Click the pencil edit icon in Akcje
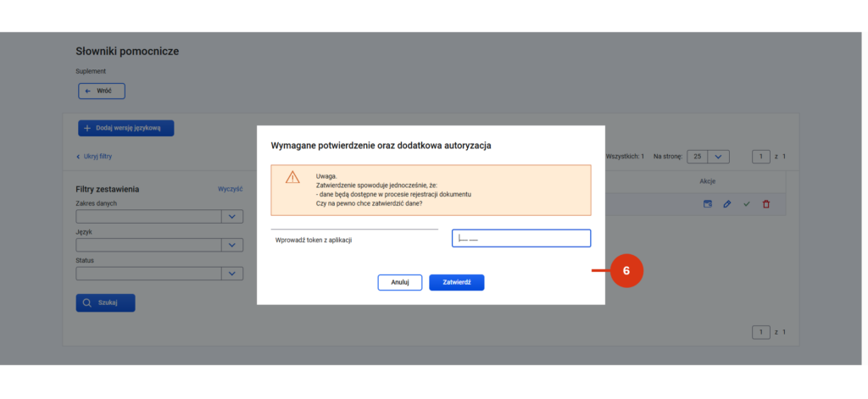The height and width of the screenshot is (399, 868). click(x=726, y=204)
